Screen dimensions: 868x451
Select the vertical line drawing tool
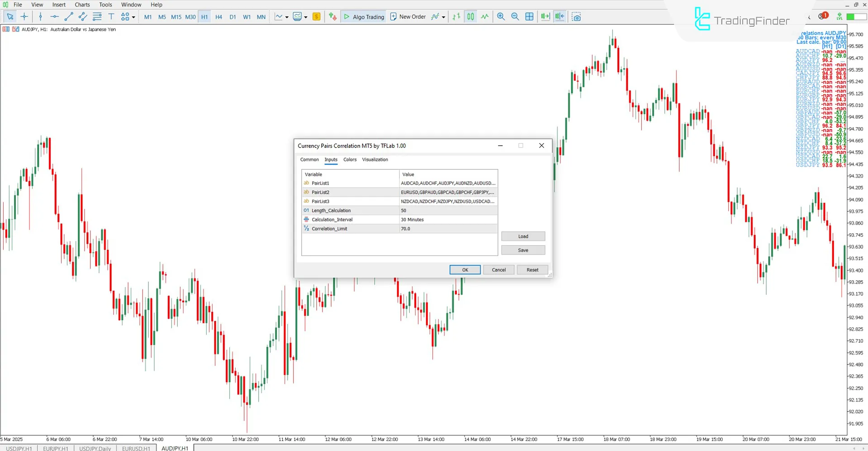[x=40, y=16]
